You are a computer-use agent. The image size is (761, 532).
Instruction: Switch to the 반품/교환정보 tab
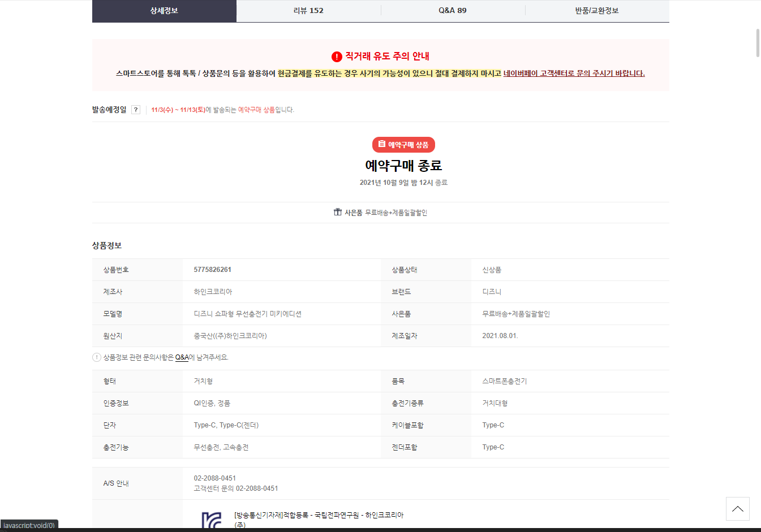click(597, 11)
